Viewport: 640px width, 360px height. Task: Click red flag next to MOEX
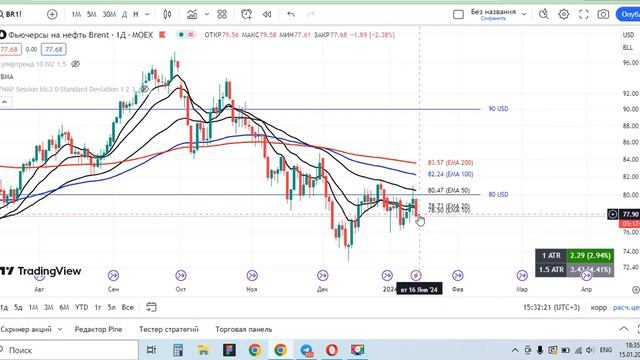[162, 35]
